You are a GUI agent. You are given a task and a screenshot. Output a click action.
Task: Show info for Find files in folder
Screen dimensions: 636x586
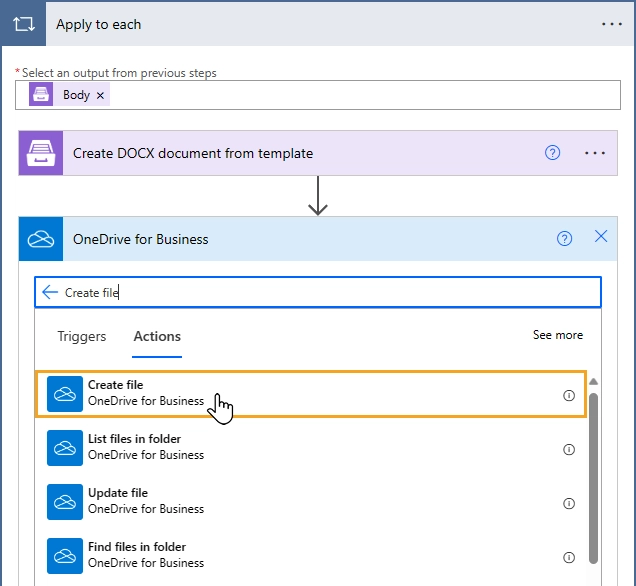pos(569,558)
